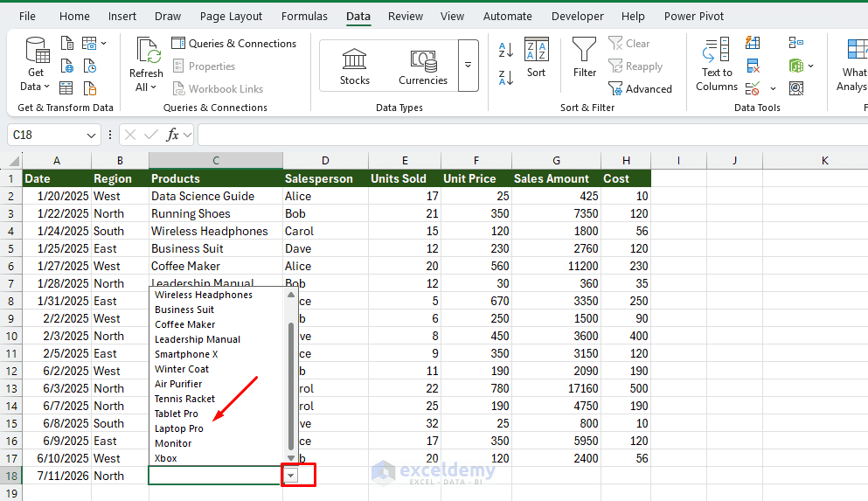Click Manage Data Model icon
The image size is (868, 501).
click(x=796, y=88)
